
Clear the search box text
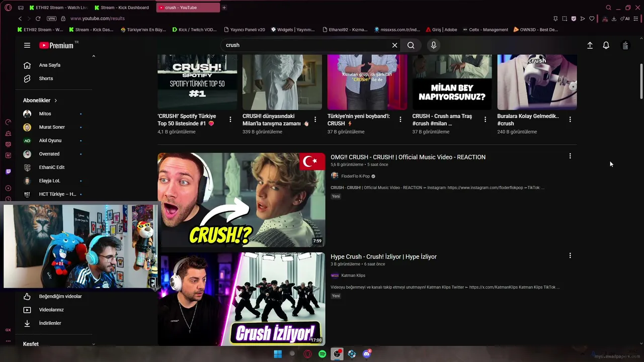[394, 45]
